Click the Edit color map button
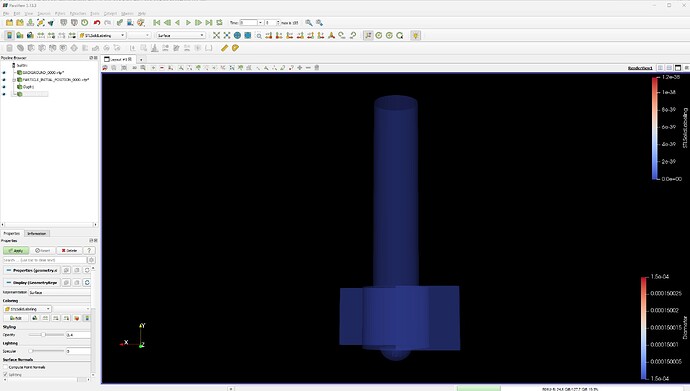The height and width of the screenshot is (391, 690). [16, 318]
